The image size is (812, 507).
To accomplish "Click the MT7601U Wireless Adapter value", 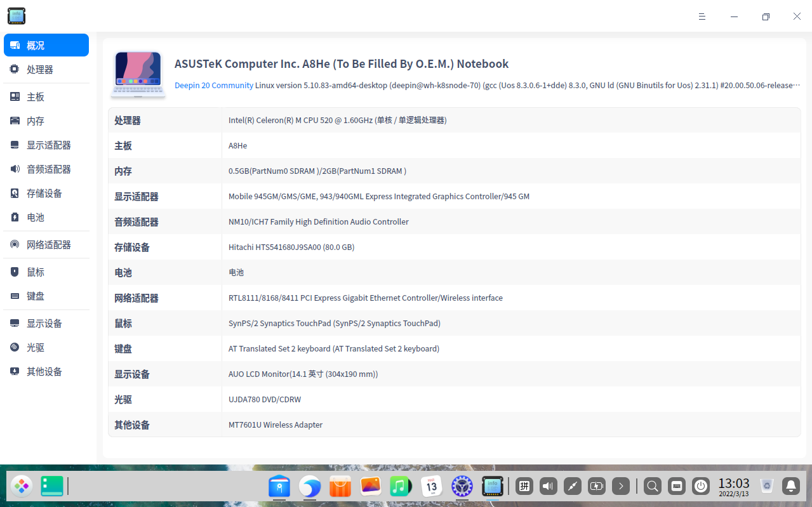I will 276,425.
